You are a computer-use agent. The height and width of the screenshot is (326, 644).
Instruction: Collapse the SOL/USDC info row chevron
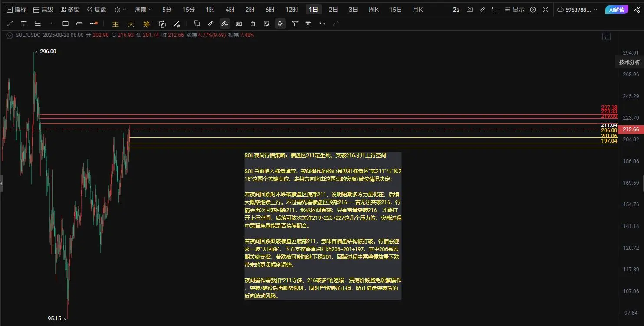pyautogui.click(x=10, y=35)
